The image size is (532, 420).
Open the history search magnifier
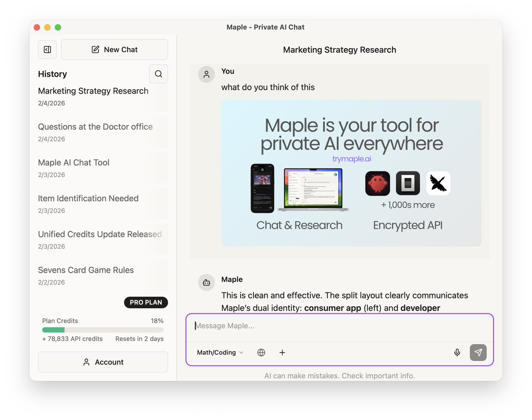158,74
